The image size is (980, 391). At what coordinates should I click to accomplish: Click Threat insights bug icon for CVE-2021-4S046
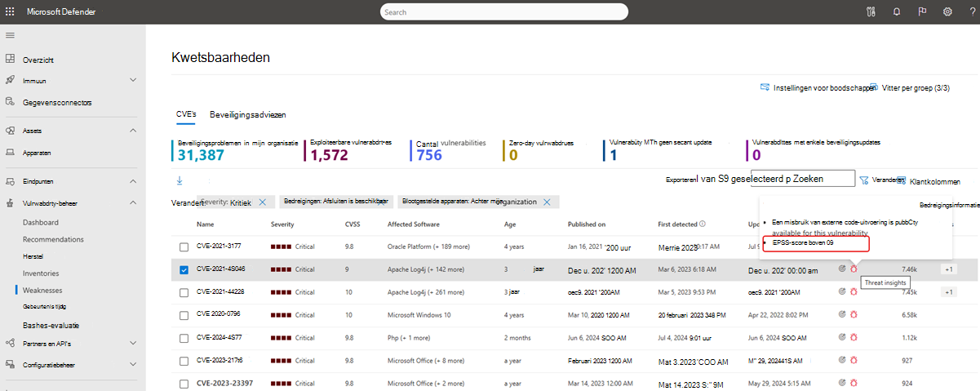pyautogui.click(x=854, y=269)
